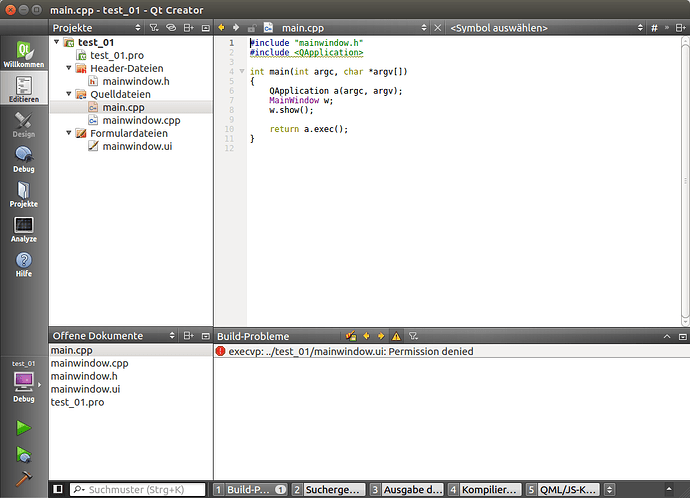Filter the Projekte tree
This screenshot has width=690, height=498.
tap(154, 28)
